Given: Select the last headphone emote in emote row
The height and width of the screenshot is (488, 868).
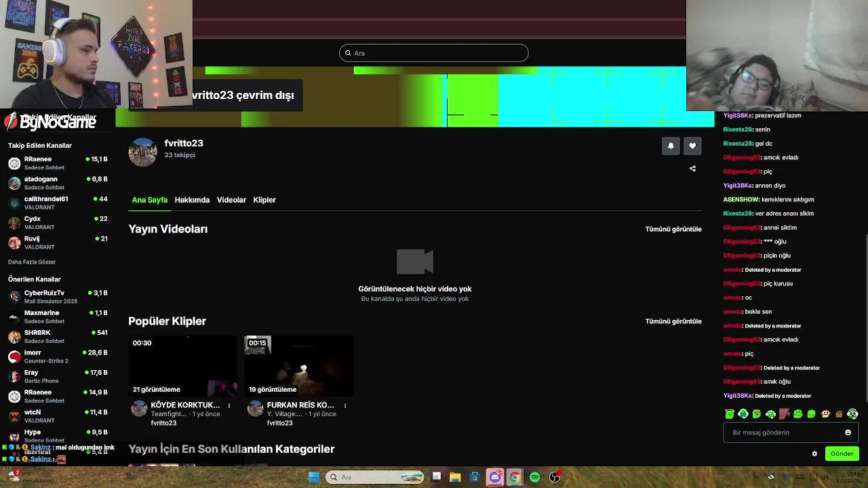Looking at the screenshot, I should coord(852,413).
